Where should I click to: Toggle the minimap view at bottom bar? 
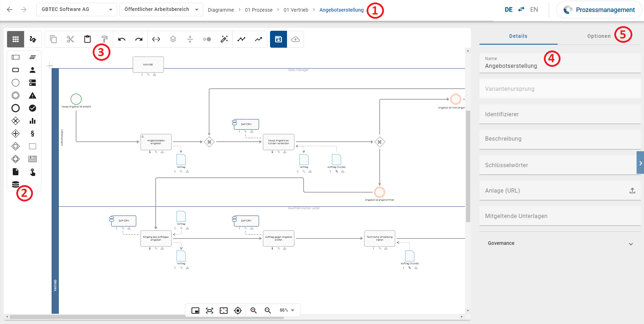click(x=195, y=310)
